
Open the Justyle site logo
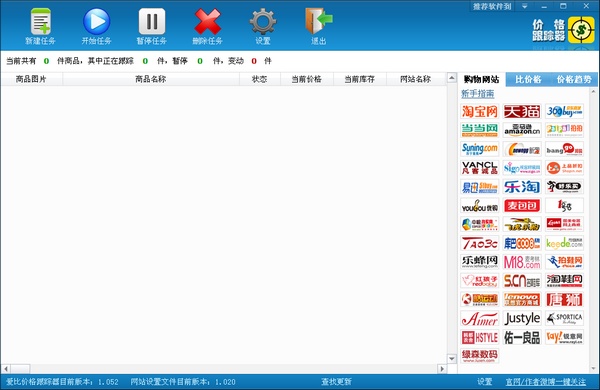(x=522, y=318)
